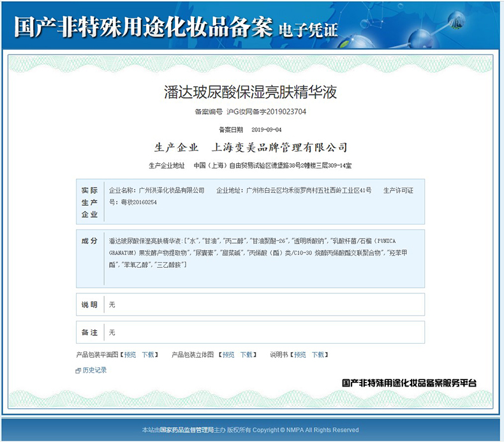Click the 备注 row label

pos(89,332)
